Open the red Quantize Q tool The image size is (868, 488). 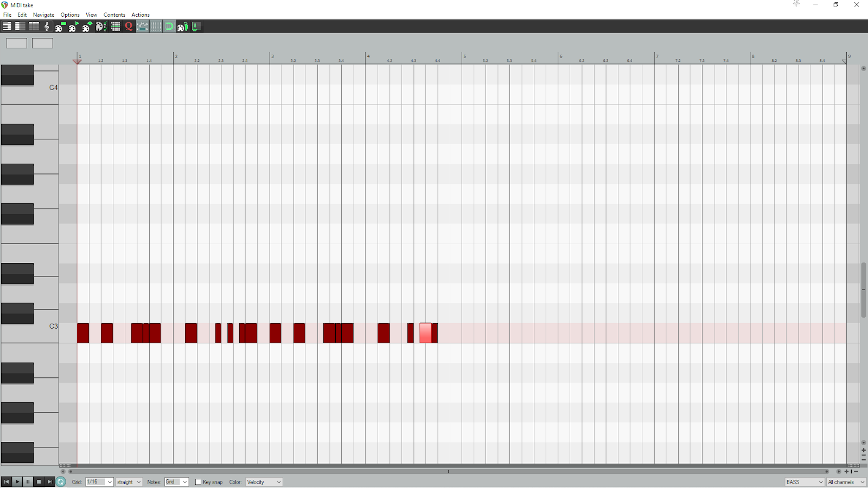click(129, 26)
